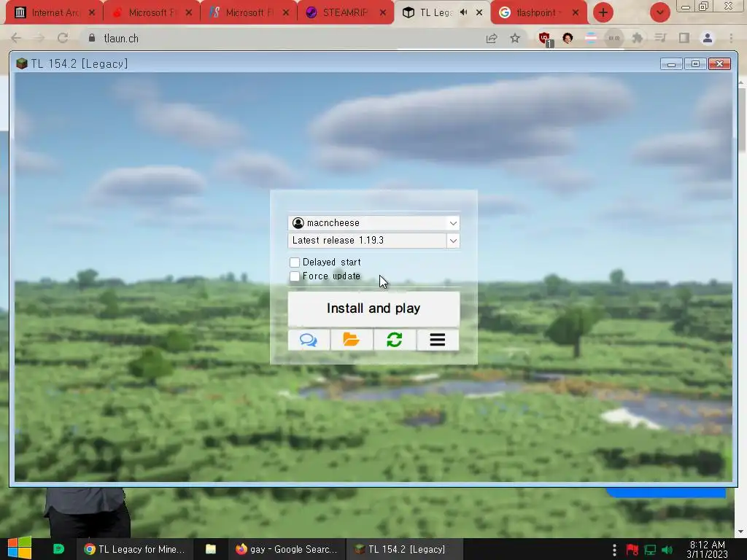Click the red flag tray icon

coord(632,550)
